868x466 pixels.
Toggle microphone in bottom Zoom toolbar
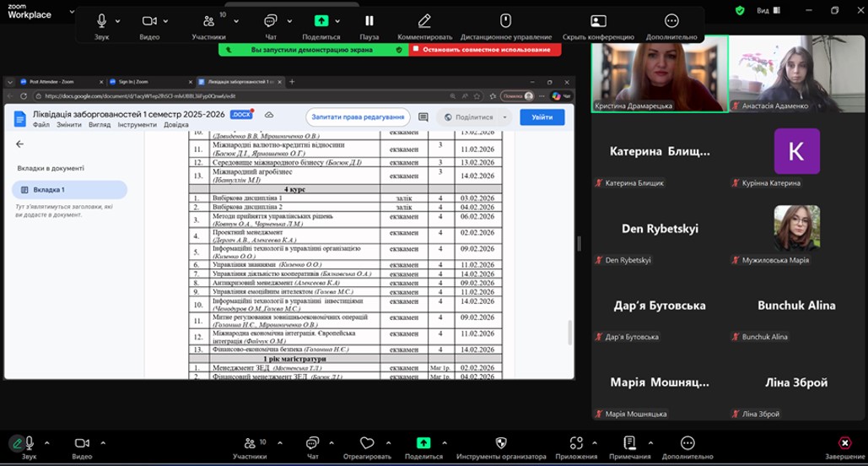[30, 442]
